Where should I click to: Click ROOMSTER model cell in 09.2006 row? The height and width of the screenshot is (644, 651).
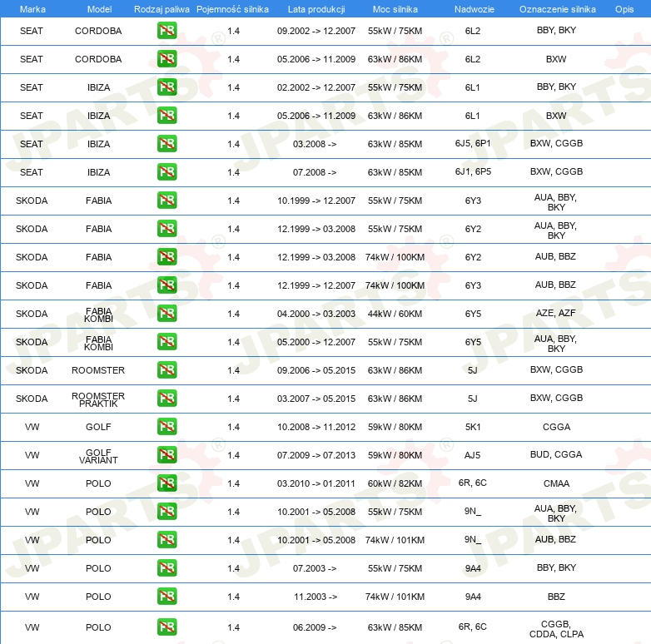98,370
